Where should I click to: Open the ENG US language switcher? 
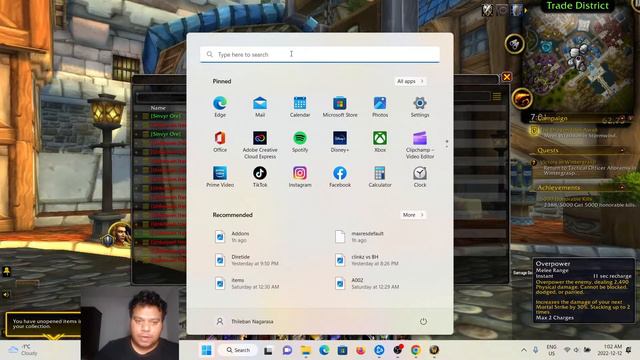coord(551,350)
